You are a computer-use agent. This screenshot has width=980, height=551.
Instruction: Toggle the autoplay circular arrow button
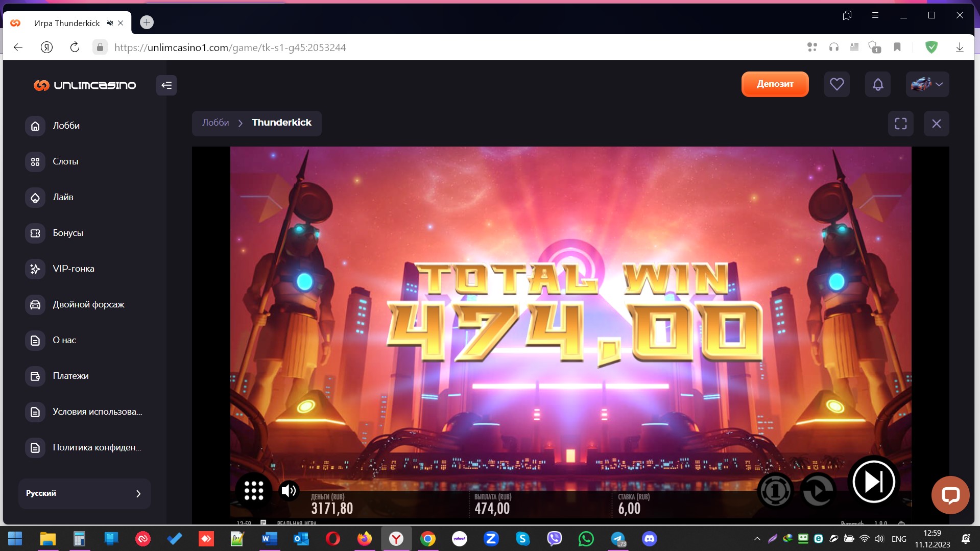click(x=818, y=491)
